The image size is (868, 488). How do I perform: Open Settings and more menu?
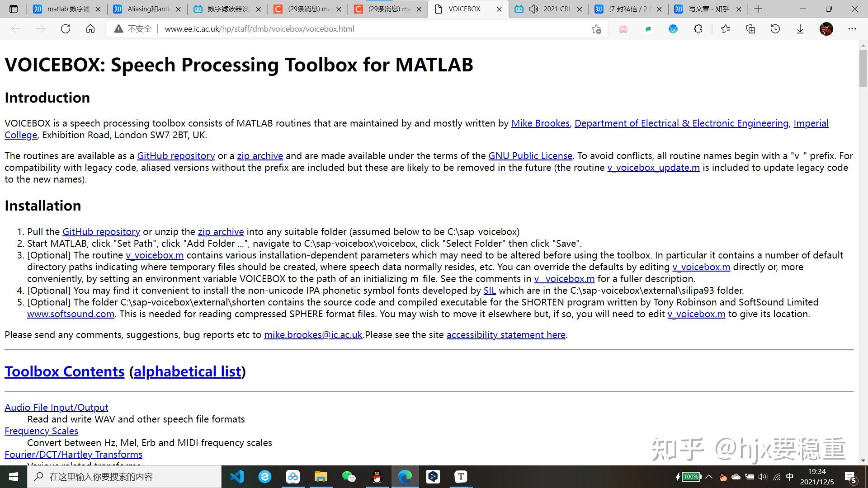[852, 28]
